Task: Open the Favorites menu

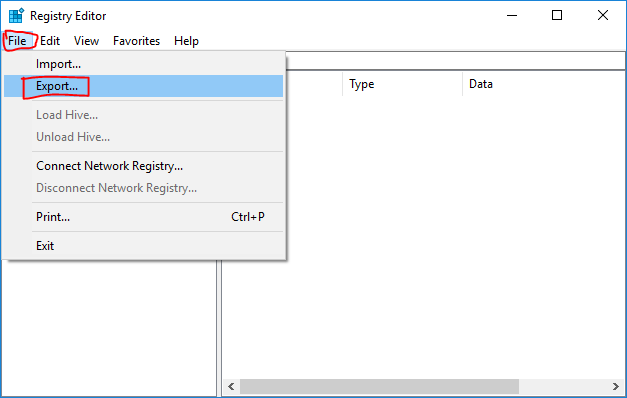Action: pyautogui.click(x=136, y=41)
